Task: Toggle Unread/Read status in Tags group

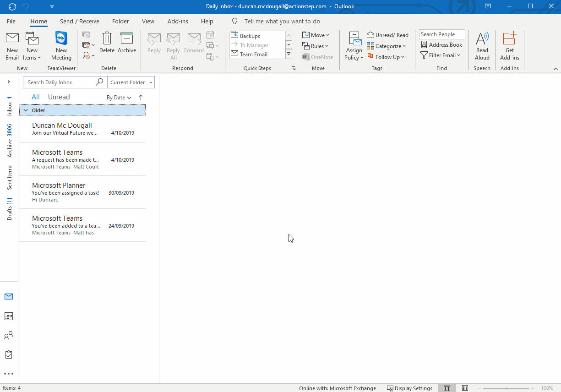Action: click(387, 34)
